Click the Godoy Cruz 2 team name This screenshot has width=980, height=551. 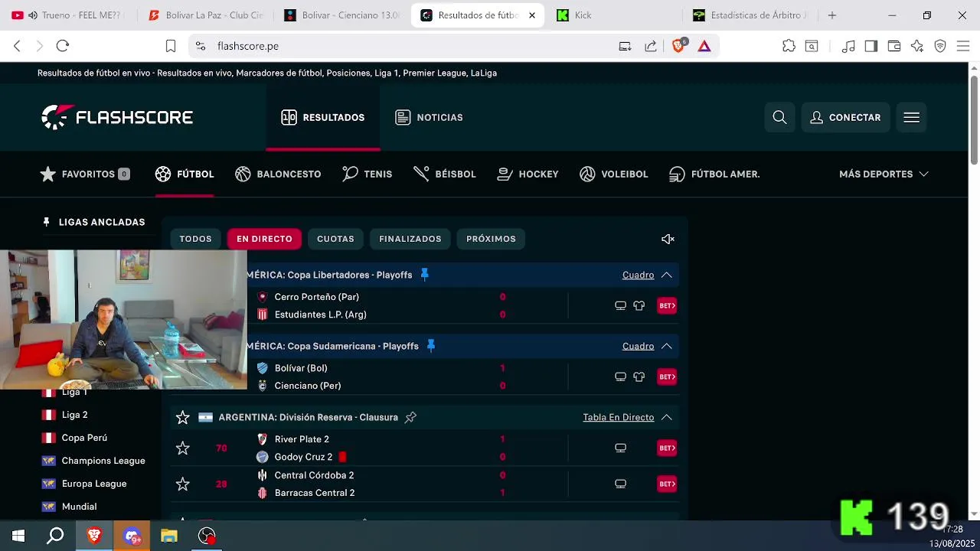303,457
